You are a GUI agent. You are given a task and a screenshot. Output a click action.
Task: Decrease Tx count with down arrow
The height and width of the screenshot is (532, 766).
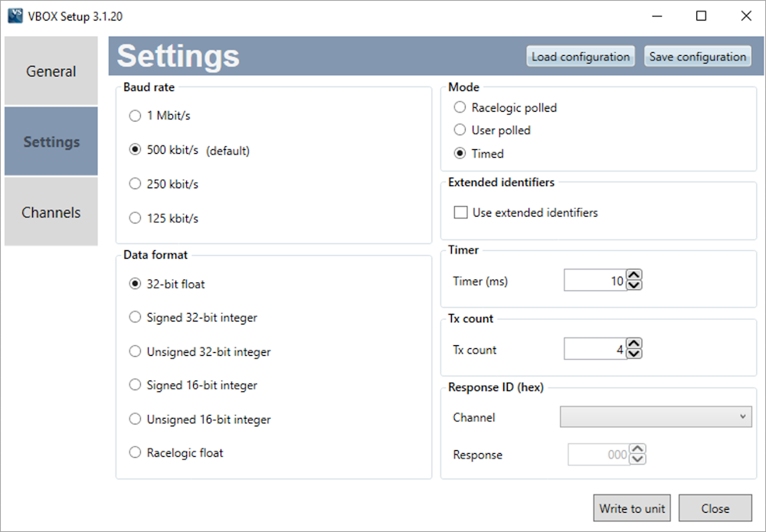634,354
